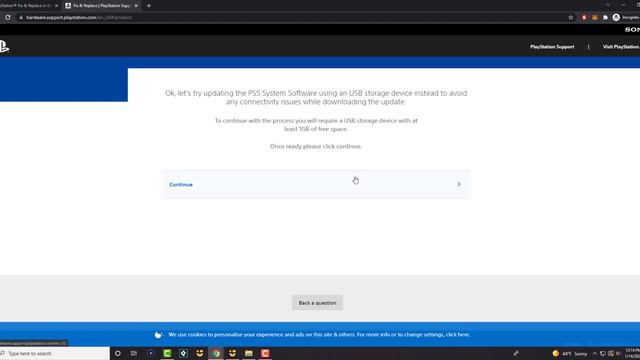This screenshot has width=640, height=360.
Task: Open the Extensions puzzle-piece menu
Action: coord(605,18)
